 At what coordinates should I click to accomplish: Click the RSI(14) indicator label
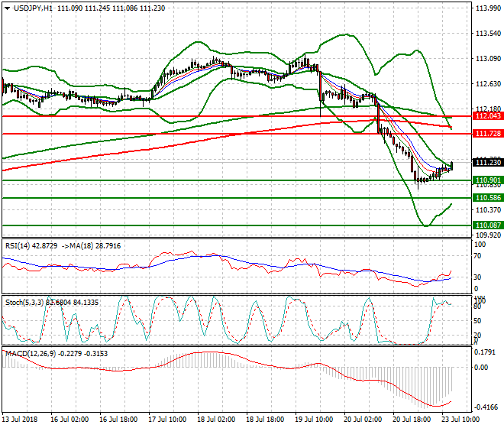[x=21, y=245]
